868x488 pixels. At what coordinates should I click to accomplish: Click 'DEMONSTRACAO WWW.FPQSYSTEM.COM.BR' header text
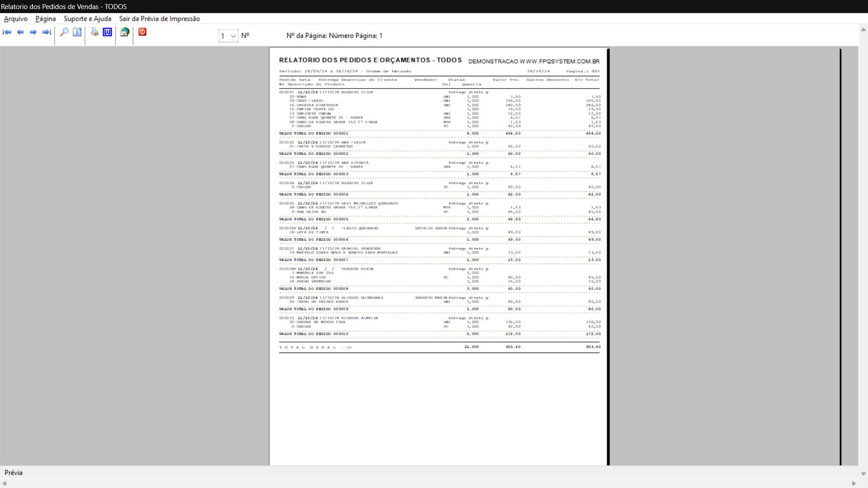pyautogui.click(x=534, y=61)
